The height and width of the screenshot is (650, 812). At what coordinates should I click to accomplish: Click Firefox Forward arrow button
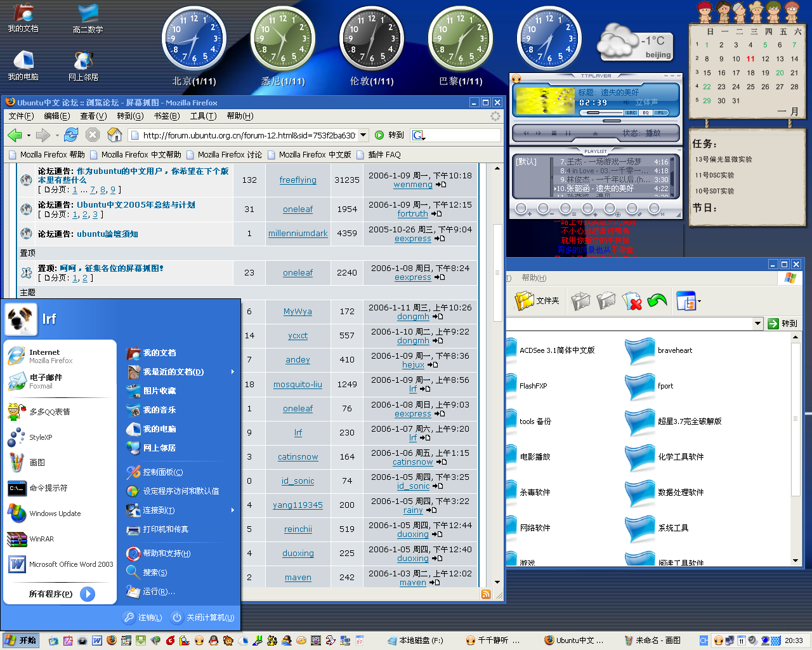43,135
